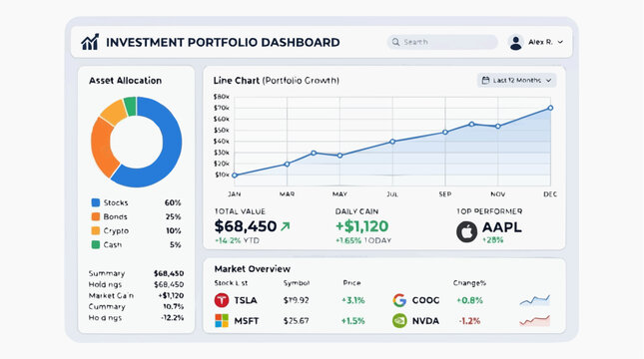This screenshot has width=644, height=359.
Task: Click the search magnifier icon
Action: [x=396, y=42]
